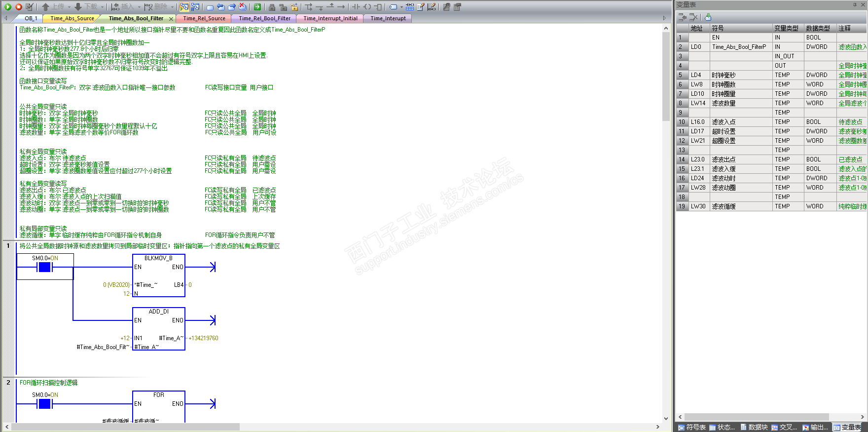Select the Time_Abs_Bool_FilterP symbol cell

[741, 47]
